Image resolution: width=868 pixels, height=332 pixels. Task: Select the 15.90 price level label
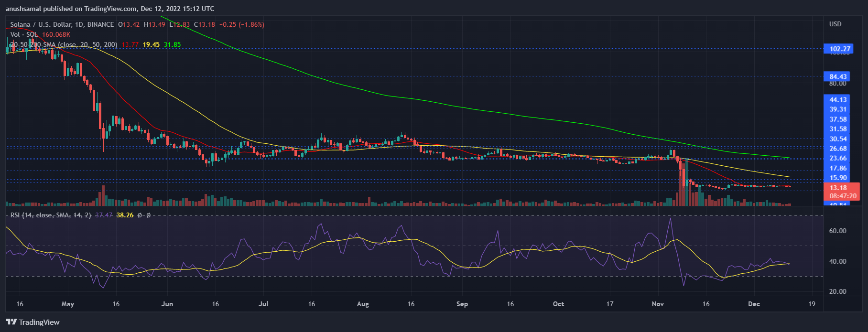click(838, 178)
